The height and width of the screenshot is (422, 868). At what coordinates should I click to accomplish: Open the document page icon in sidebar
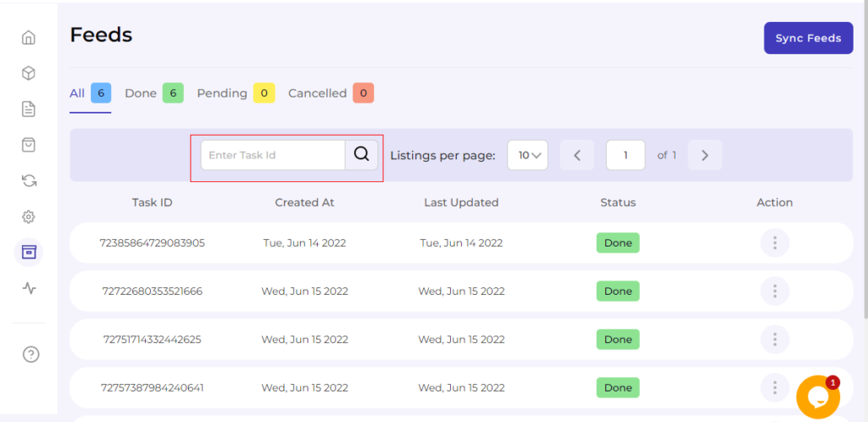(29, 108)
